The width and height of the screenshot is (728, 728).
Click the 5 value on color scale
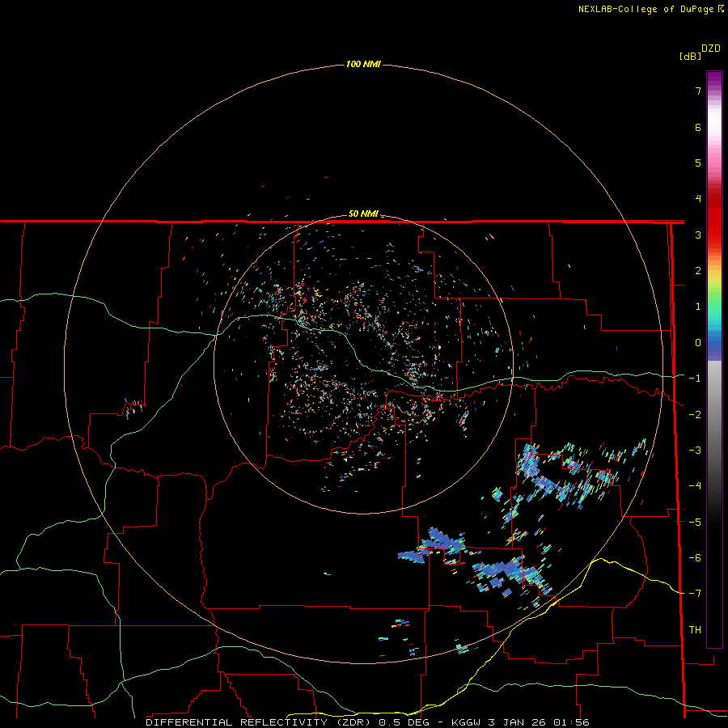698,163
